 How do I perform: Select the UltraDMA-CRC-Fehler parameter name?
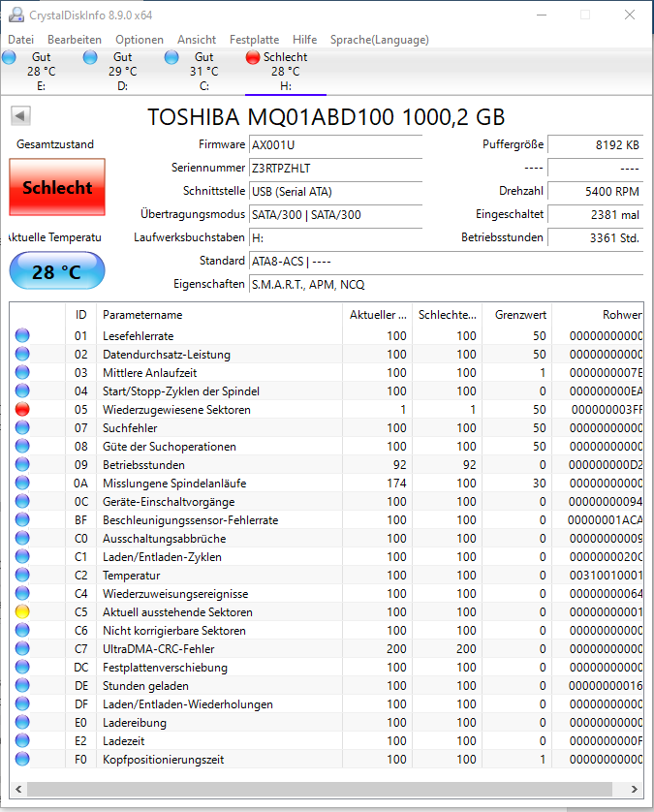tap(159, 649)
